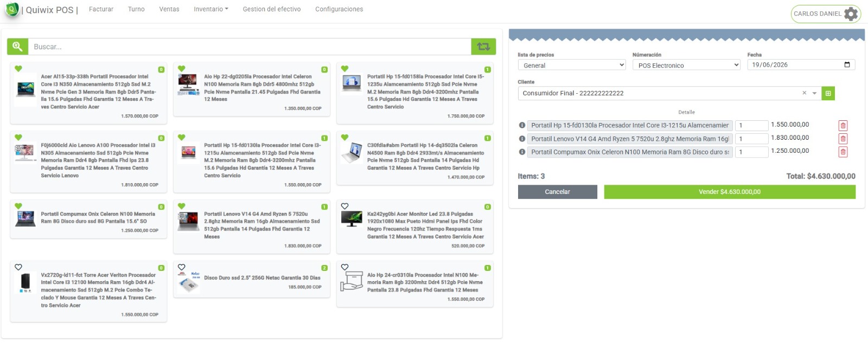Toggle favorite heart on Aio Hp 22-dg0205la card
Viewport: 868px width, 350px height.
pos(182,69)
